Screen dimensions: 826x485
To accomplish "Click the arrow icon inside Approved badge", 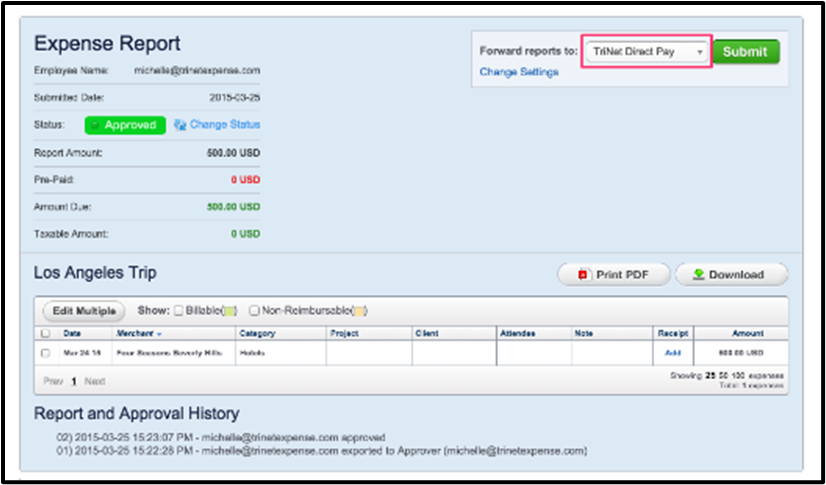I will 95,125.
